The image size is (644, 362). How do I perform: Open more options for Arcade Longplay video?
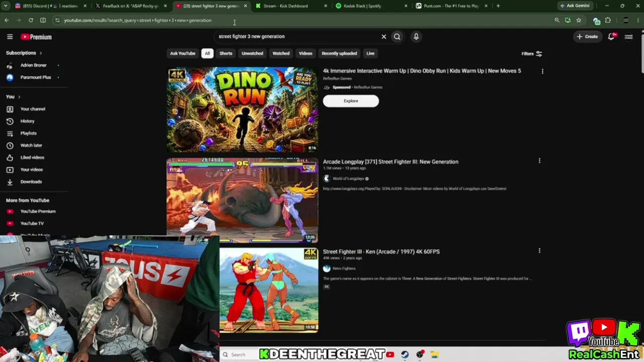coord(539,161)
